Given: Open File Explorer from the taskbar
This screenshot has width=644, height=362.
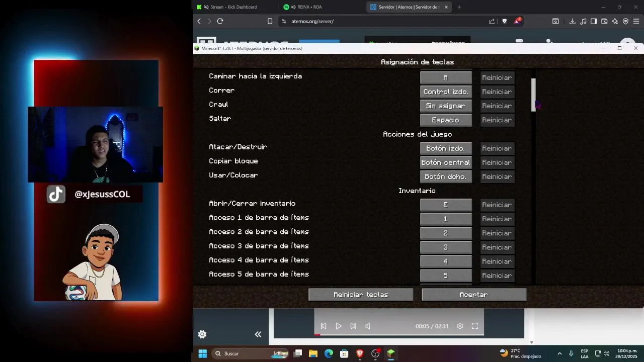Looking at the screenshot, I should pyautogui.click(x=313, y=353).
